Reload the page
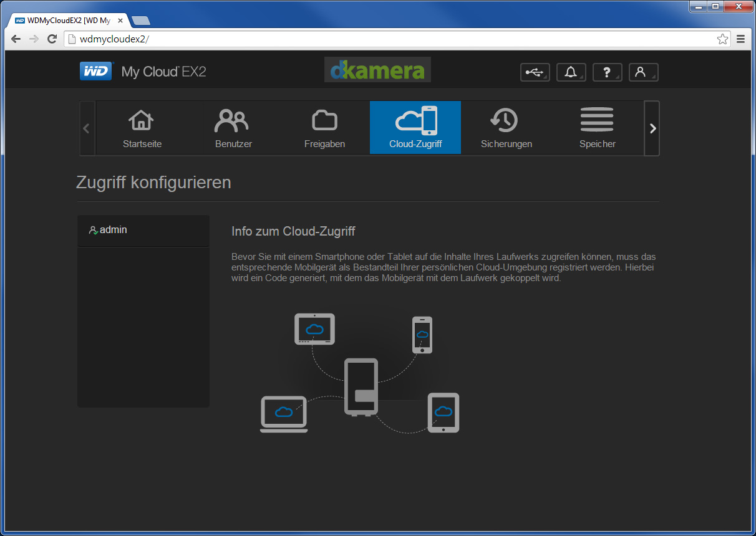 52,39
